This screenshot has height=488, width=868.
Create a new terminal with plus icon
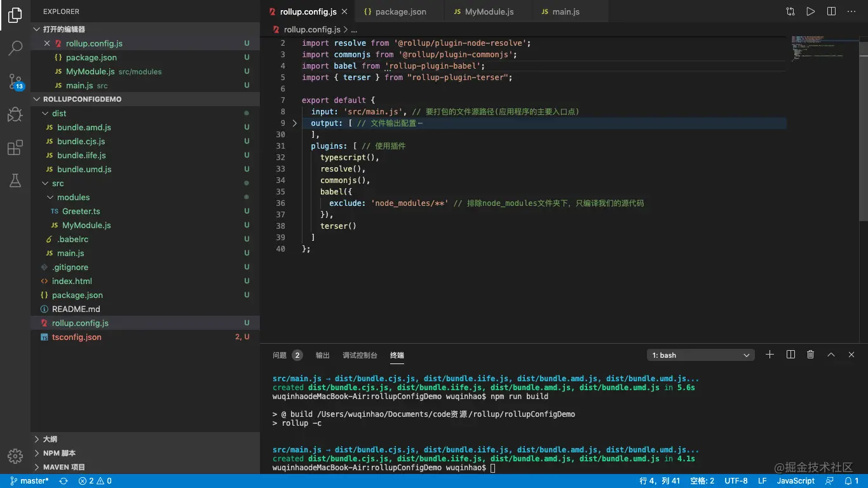point(770,355)
